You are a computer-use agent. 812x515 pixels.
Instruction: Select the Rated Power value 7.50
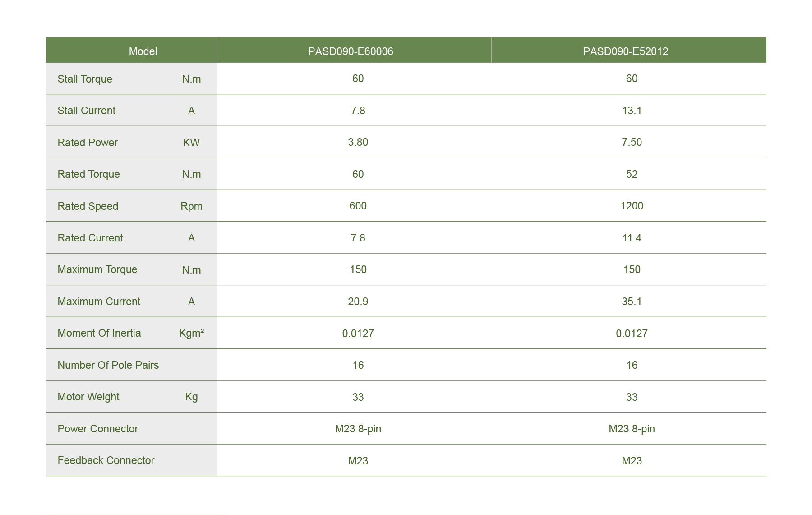coord(632,142)
